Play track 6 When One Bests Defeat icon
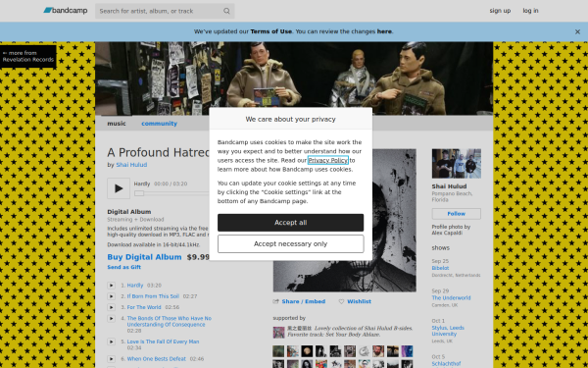 [111, 359]
